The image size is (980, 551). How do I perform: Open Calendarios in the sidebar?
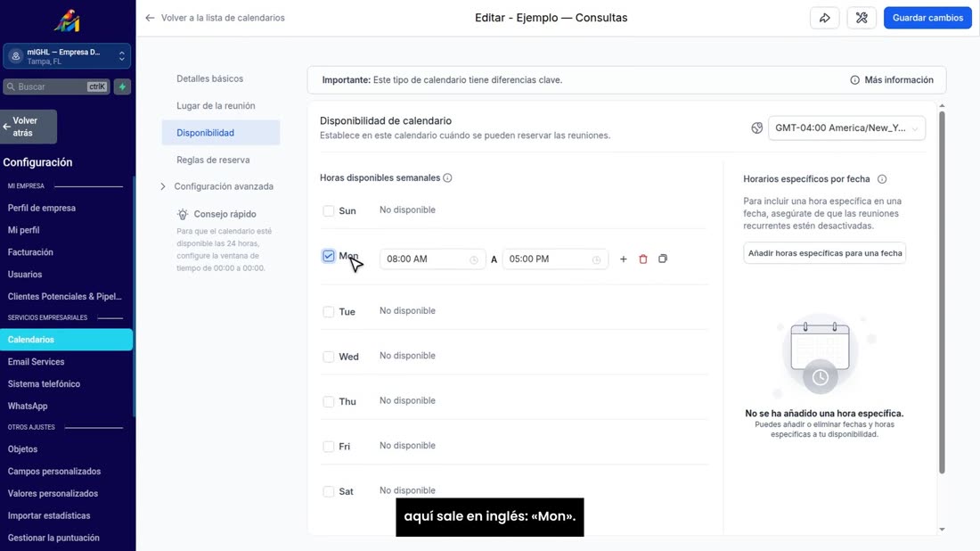click(x=66, y=340)
